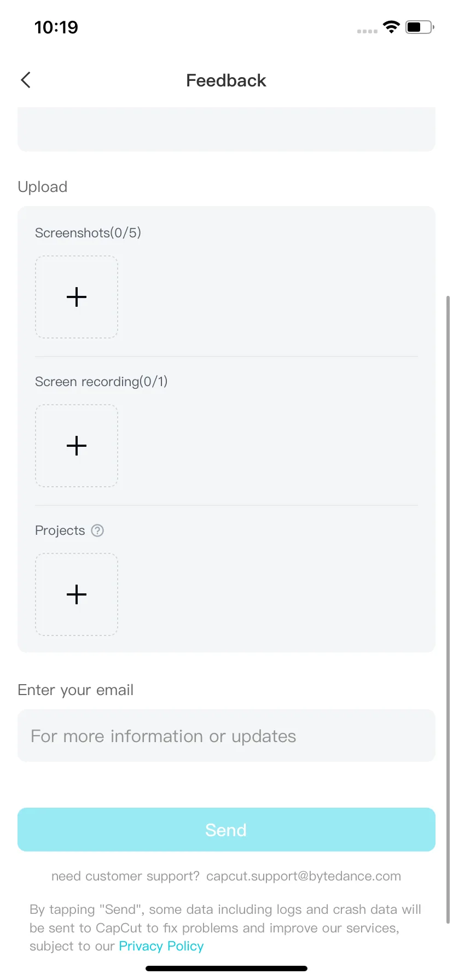
Task: Tap the "Screen recording(0/1)" label
Action: 101,382
